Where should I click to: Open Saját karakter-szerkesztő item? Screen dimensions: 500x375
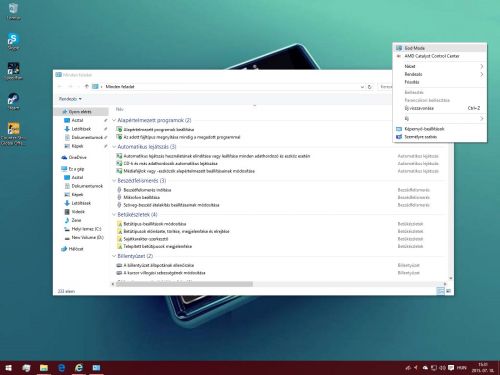point(146,239)
